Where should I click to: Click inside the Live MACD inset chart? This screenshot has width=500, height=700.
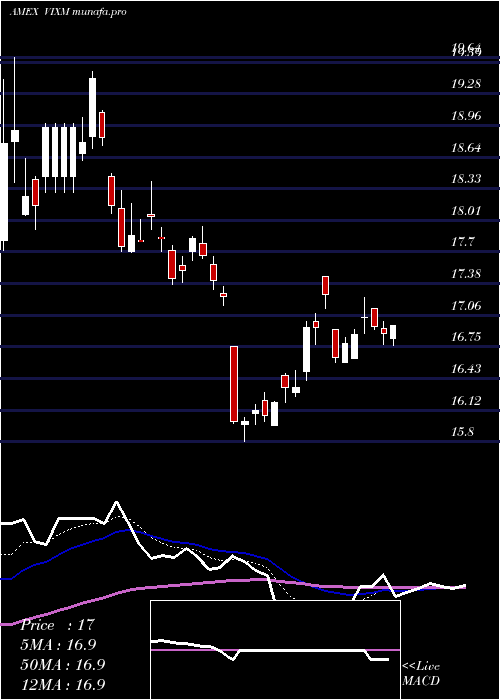(275, 650)
